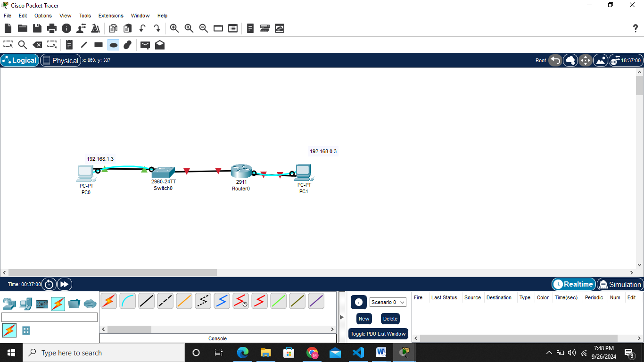The image size is (644, 362).
Task: Click the Router0 2911 device
Action: click(x=241, y=172)
